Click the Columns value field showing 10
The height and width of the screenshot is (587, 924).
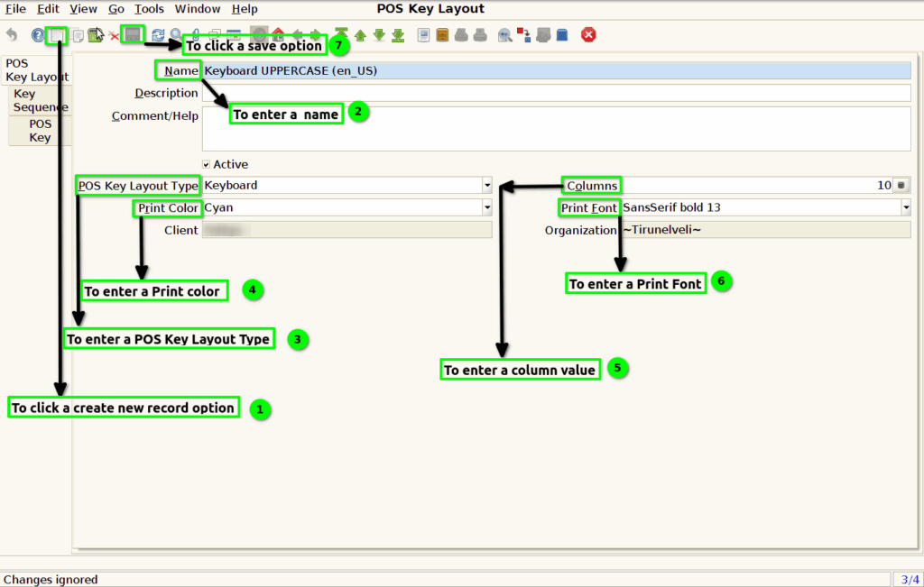[758, 186]
